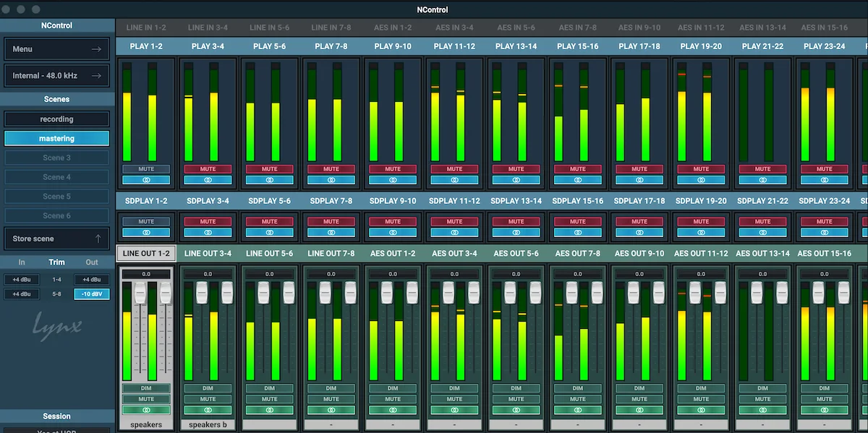Toggle stereo link icon under PLAY 3-4

(208, 180)
